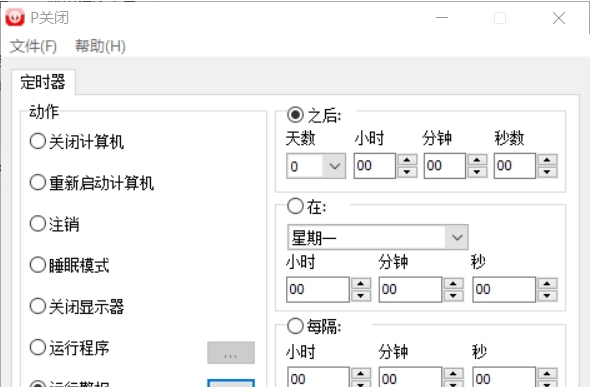This screenshot has width=593, height=387.
Task: Increase 小时 under 在 with up arrow
Action: point(361,283)
